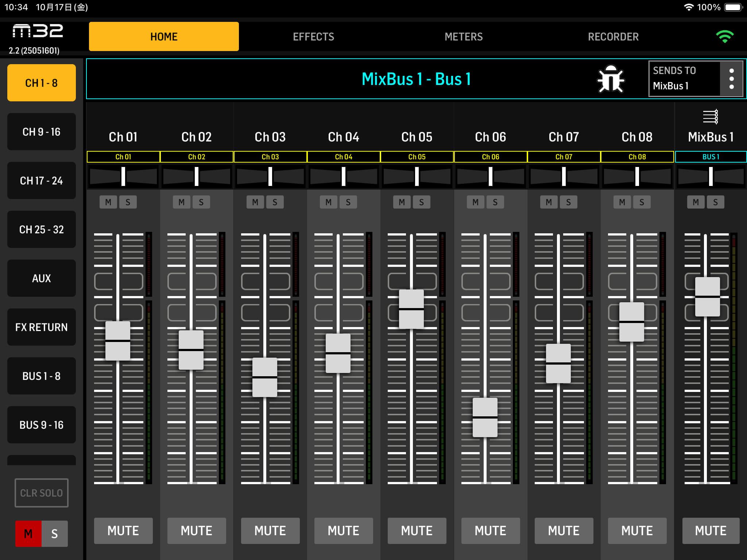Open the Ch 05 yellow label box

tap(417, 157)
